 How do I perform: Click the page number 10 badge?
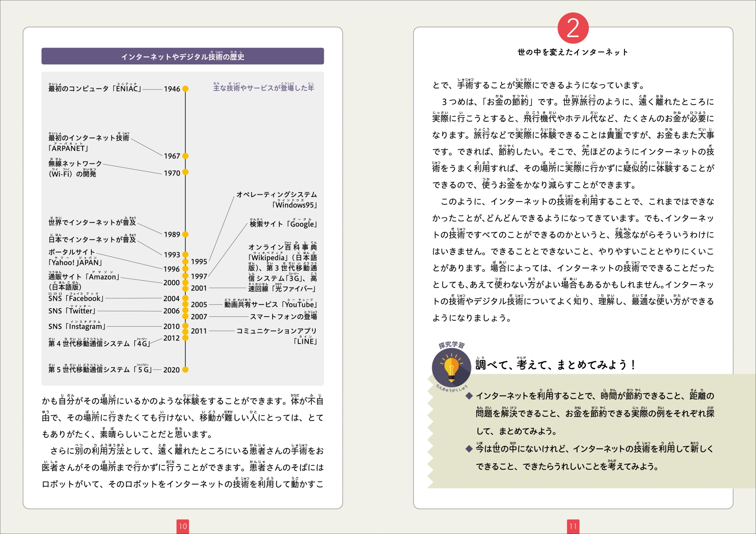click(x=183, y=526)
